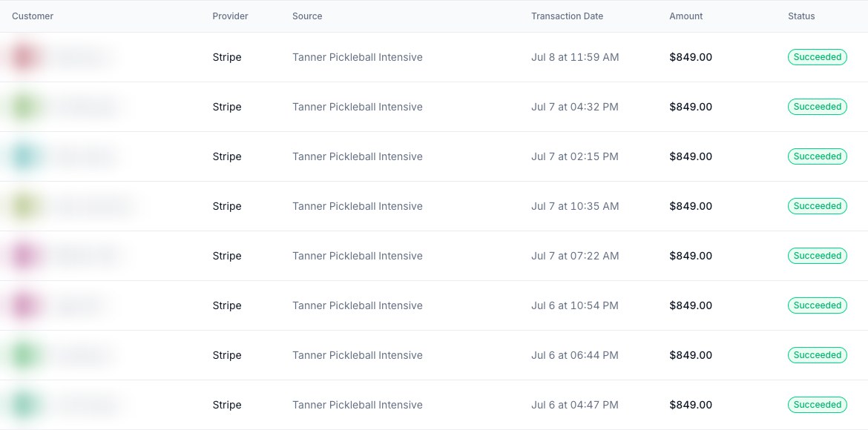Click $849.00 amount in Jul 7 04:32 PM row

690,107
